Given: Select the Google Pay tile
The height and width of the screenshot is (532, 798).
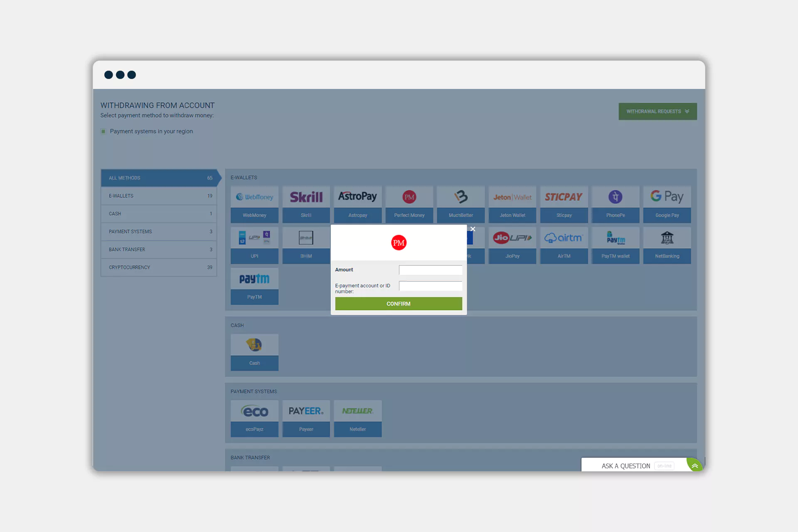Looking at the screenshot, I should click(x=667, y=204).
